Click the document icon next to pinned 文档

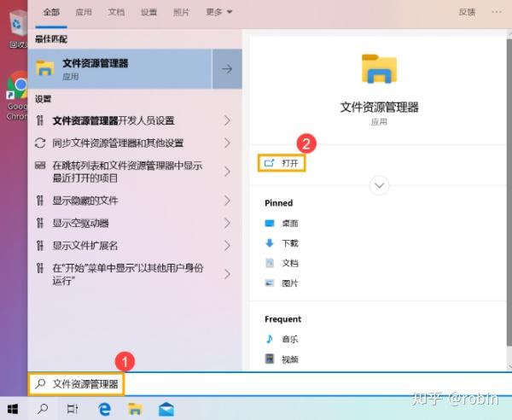pyautogui.click(x=270, y=263)
